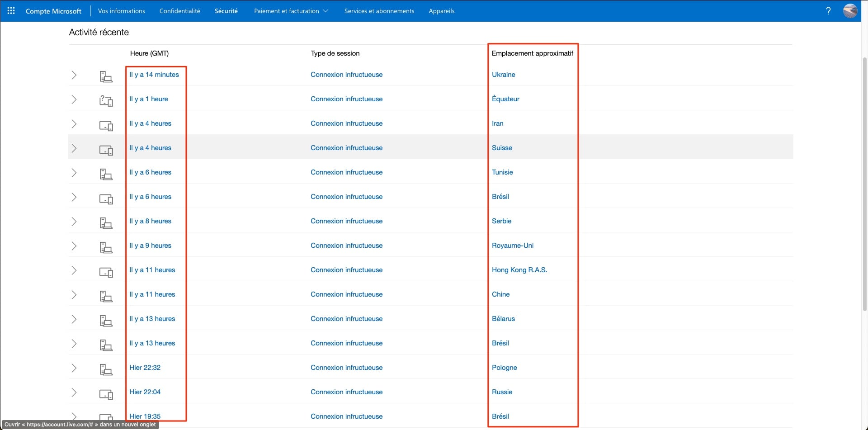This screenshot has height=430, width=868.
Task: Open Paiement et facturation dropdown menu
Action: click(291, 11)
